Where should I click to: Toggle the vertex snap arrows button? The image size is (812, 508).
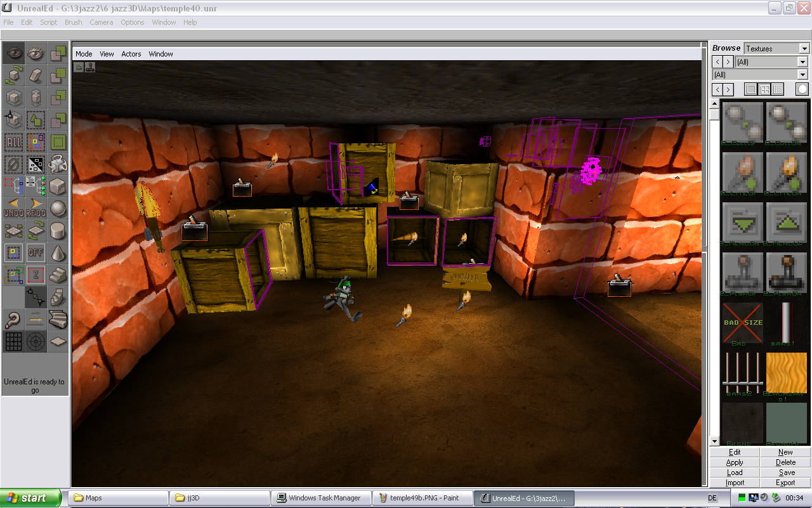36,297
